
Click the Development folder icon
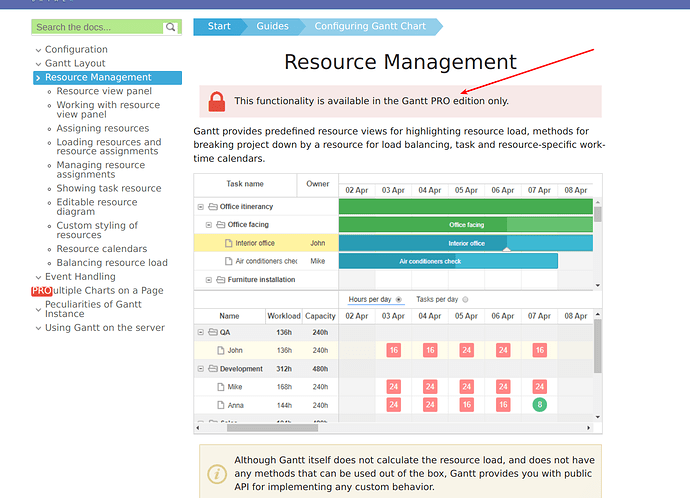[x=213, y=368]
